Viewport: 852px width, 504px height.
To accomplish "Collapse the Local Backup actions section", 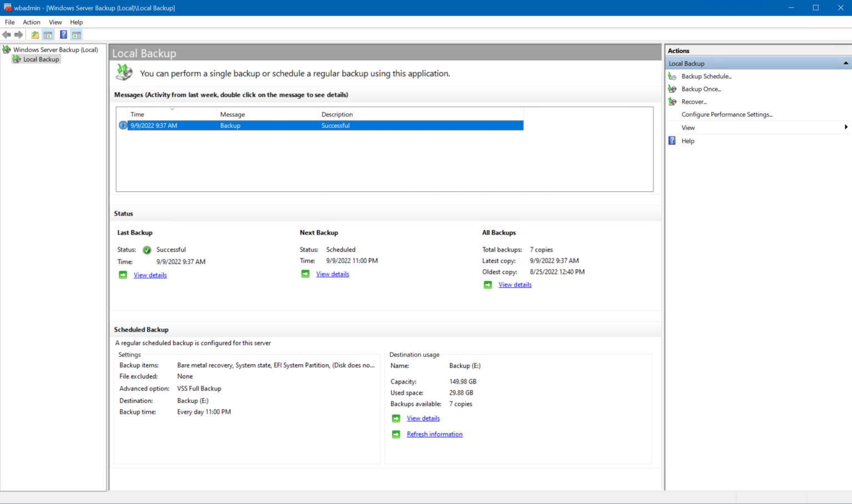I will pyautogui.click(x=845, y=63).
